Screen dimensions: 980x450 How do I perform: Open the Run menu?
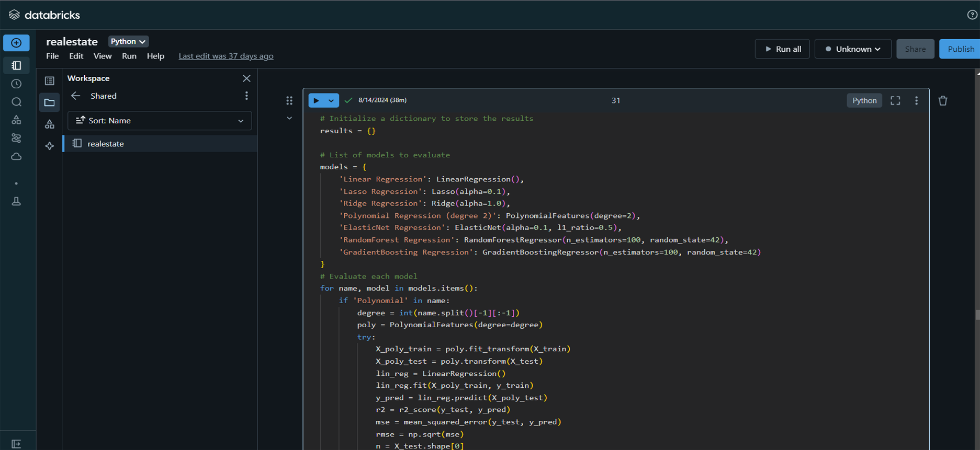pos(129,56)
